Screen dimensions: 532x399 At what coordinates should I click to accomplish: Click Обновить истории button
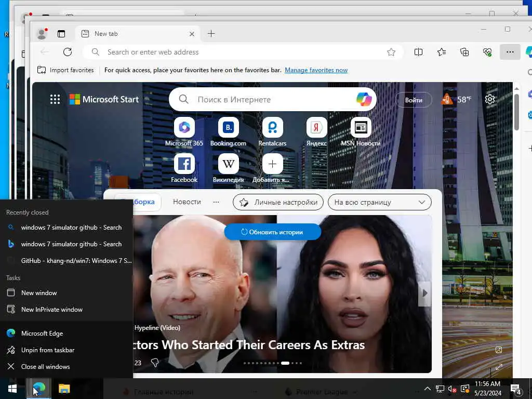(x=272, y=232)
